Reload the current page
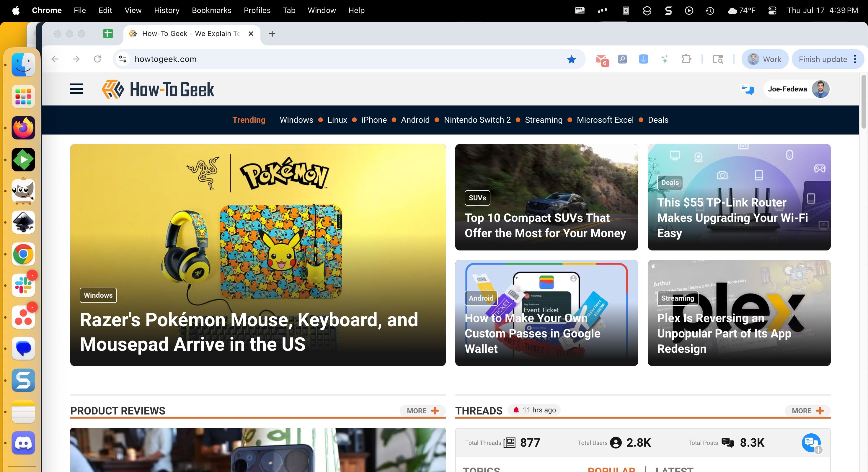 click(97, 59)
